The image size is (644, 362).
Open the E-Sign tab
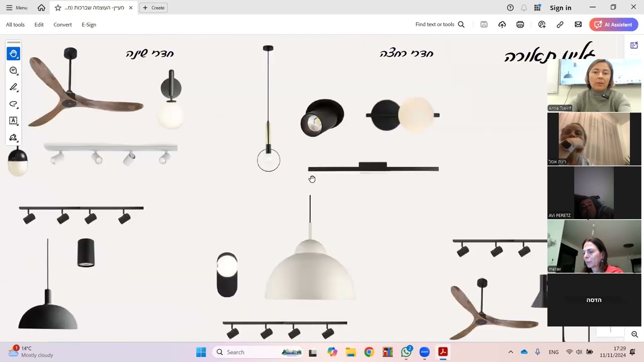89,24
